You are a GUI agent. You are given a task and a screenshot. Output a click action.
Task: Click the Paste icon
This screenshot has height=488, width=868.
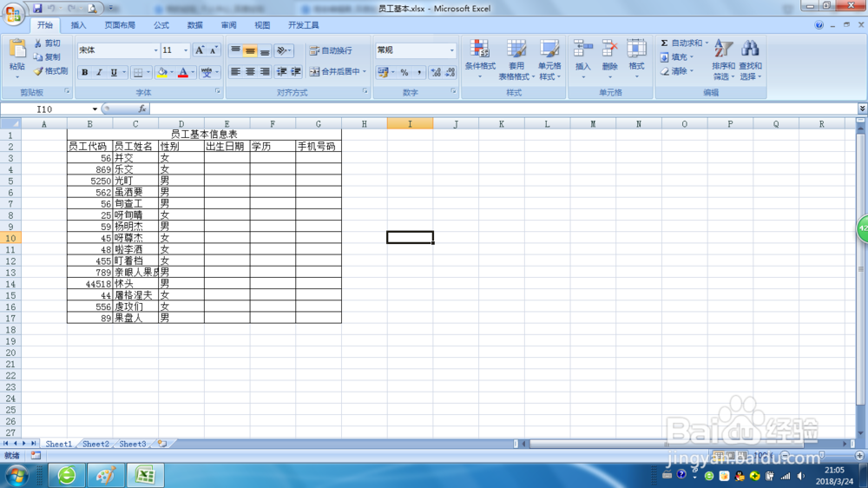pyautogui.click(x=17, y=50)
